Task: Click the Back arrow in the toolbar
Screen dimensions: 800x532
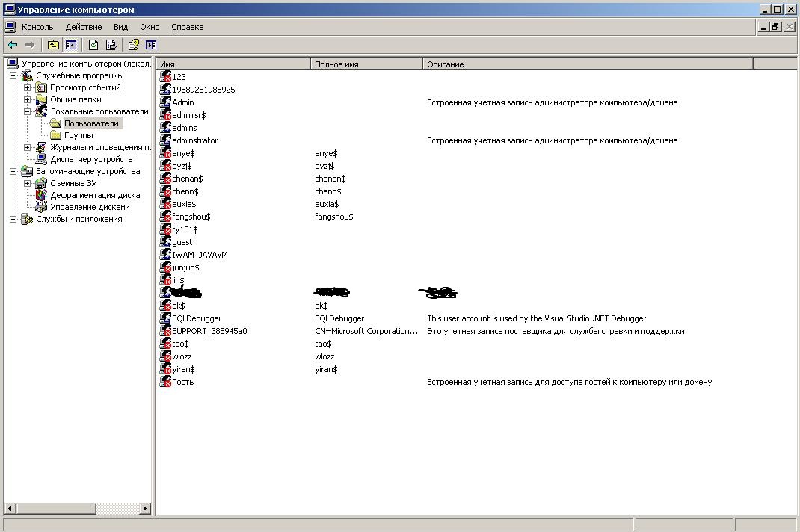Action: coord(13,45)
